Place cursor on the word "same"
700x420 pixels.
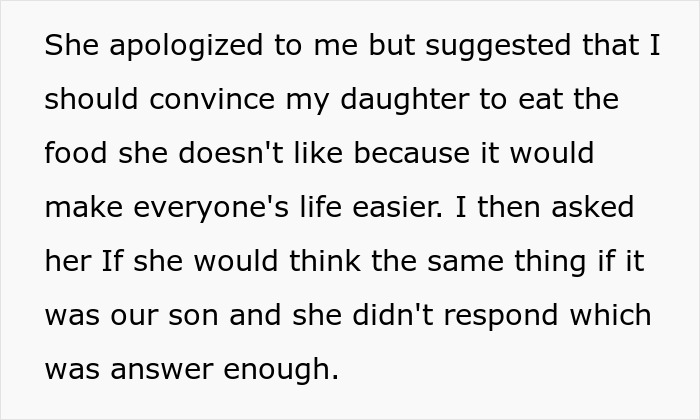click(466, 263)
